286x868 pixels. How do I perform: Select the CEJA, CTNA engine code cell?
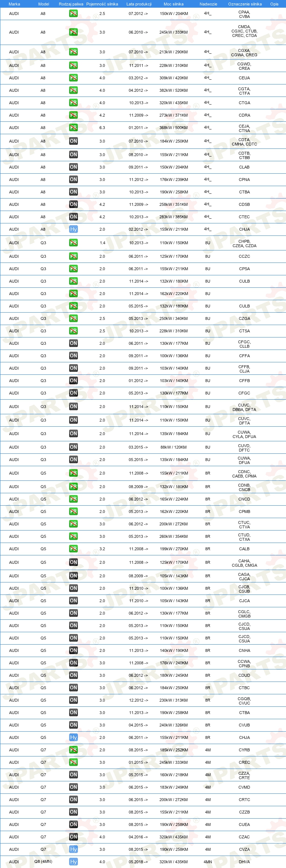coord(244,128)
